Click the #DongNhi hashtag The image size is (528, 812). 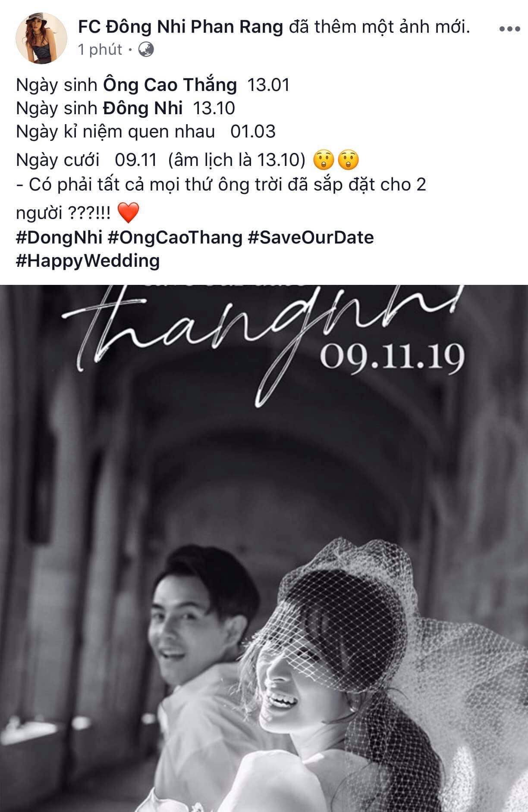click(x=59, y=237)
